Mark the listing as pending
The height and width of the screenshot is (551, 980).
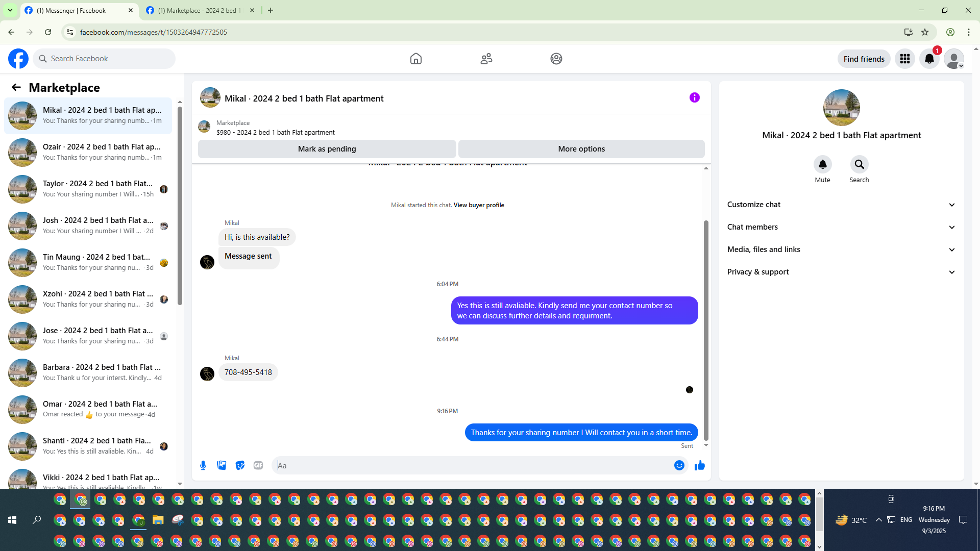pos(327,149)
